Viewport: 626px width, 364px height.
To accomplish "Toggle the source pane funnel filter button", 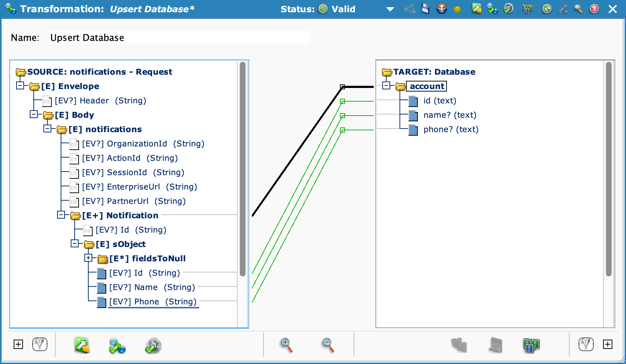I will [x=40, y=344].
